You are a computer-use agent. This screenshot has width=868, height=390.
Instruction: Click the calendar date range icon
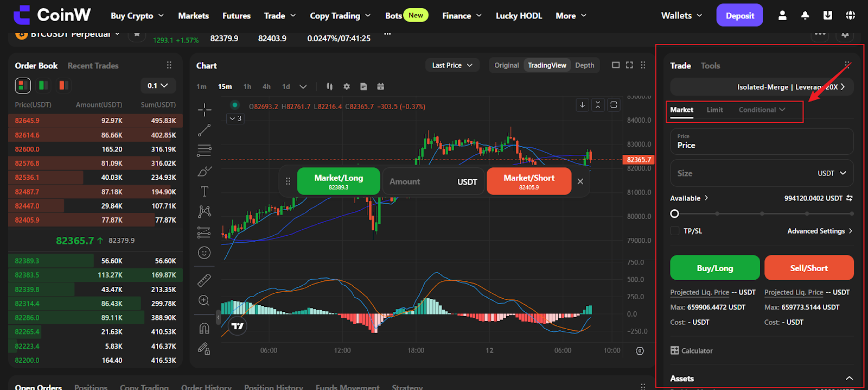click(381, 86)
